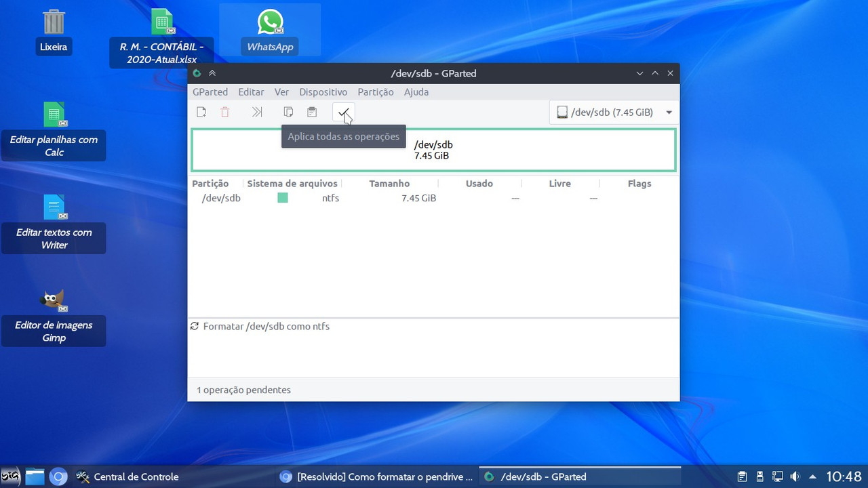Click the ntfs green color swatch
Screen dimensions: 868x488
pos(283,198)
